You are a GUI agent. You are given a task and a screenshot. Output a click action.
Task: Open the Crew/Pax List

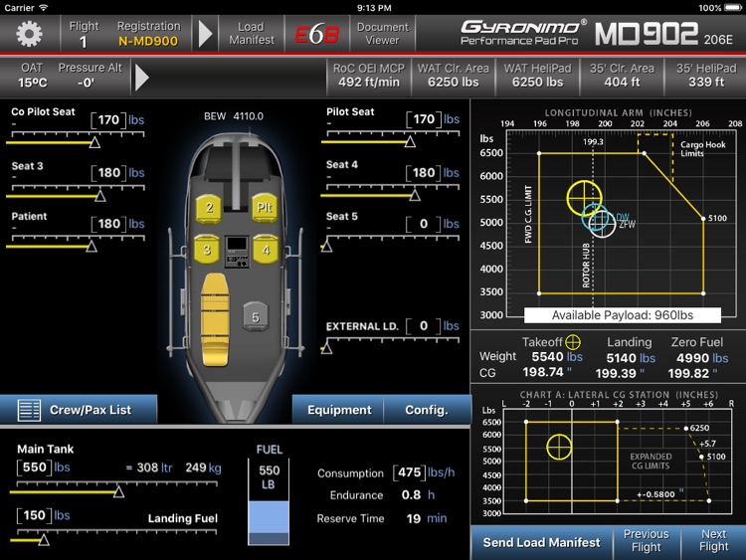(x=79, y=410)
